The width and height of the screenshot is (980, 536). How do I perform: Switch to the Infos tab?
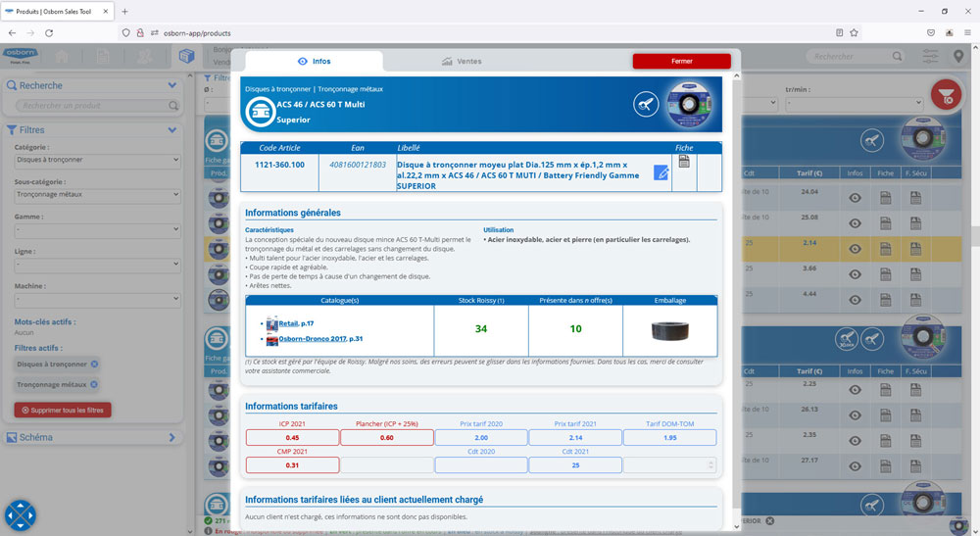tap(315, 61)
